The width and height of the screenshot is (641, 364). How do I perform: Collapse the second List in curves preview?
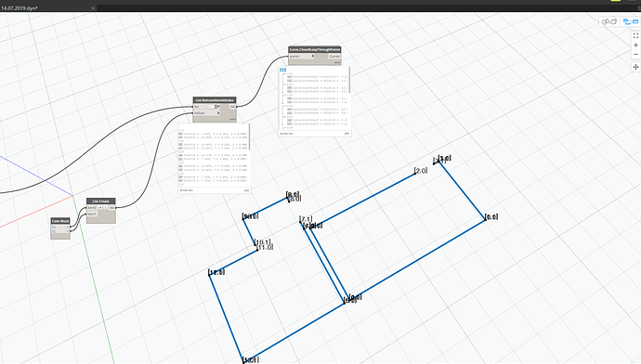(x=283, y=84)
